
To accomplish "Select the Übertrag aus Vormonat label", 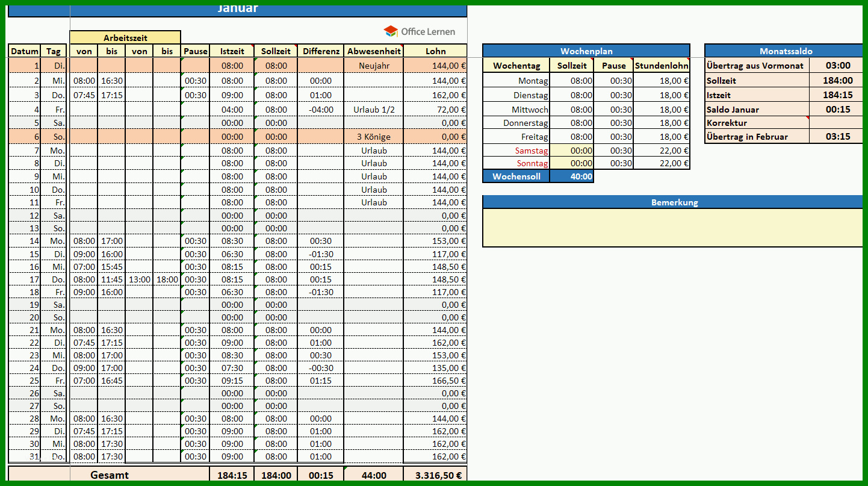I will pyautogui.click(x=757, y=66).
